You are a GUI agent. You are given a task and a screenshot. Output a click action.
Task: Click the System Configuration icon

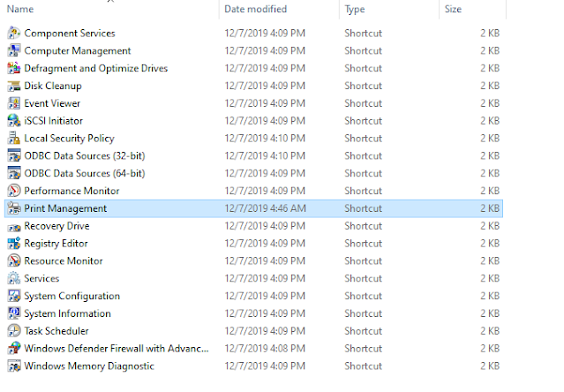click(x=14, y=296)
